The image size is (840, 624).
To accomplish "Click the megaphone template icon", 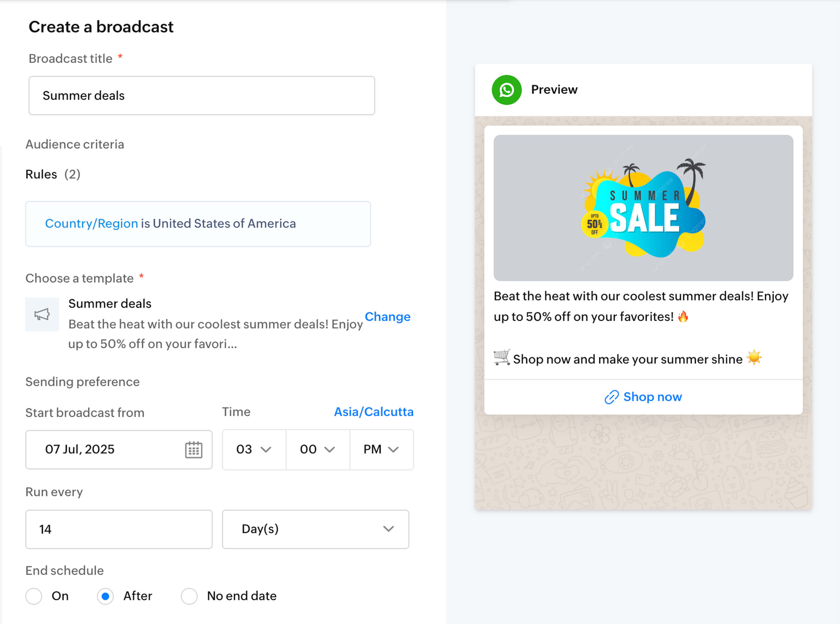I will click(x=42, y=314).
